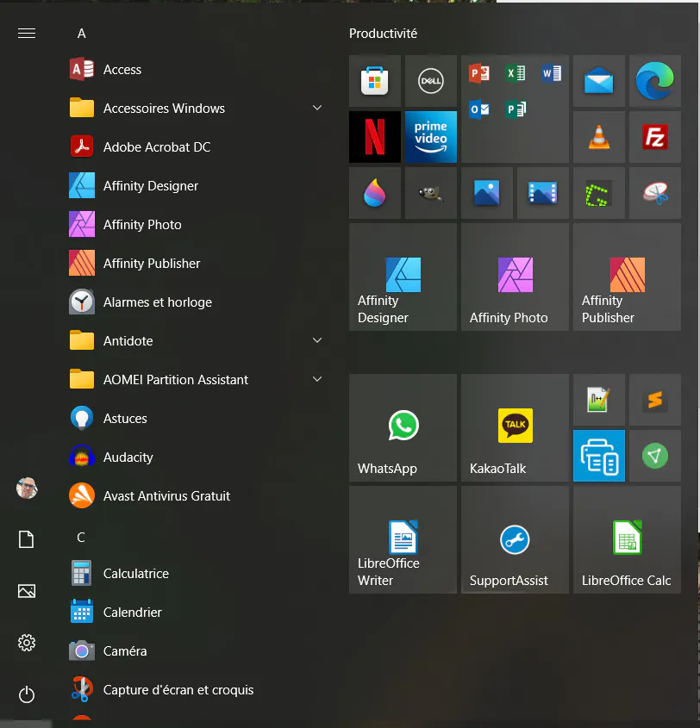700x728 pixels.
Task: Open the Power button options
Action: click(x=27, y=695)
